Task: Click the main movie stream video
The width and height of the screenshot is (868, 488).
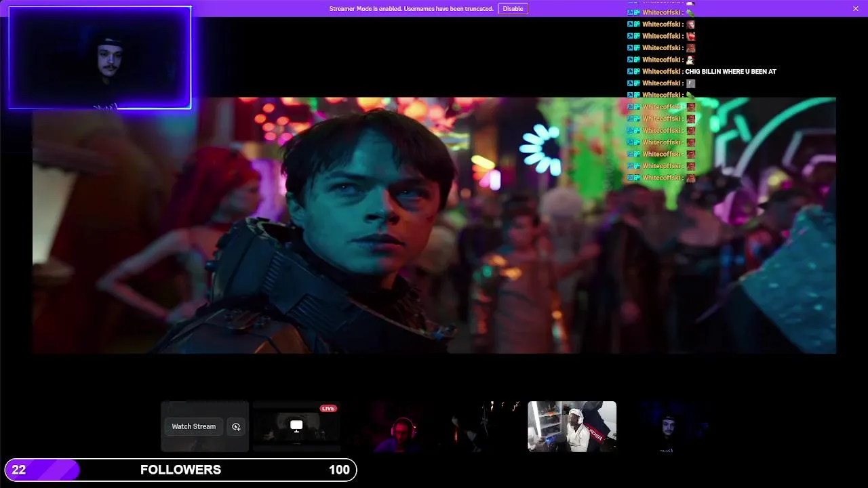Action: pos(434,225)
